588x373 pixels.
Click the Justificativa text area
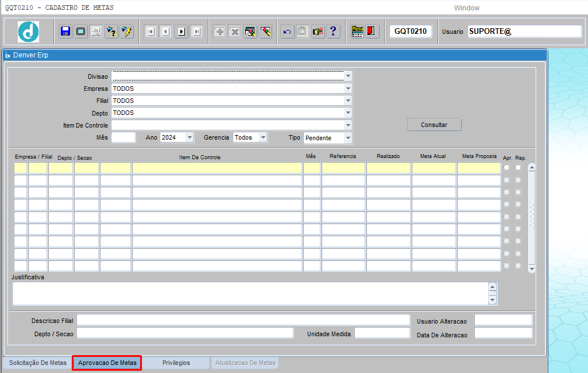(250, 294)
